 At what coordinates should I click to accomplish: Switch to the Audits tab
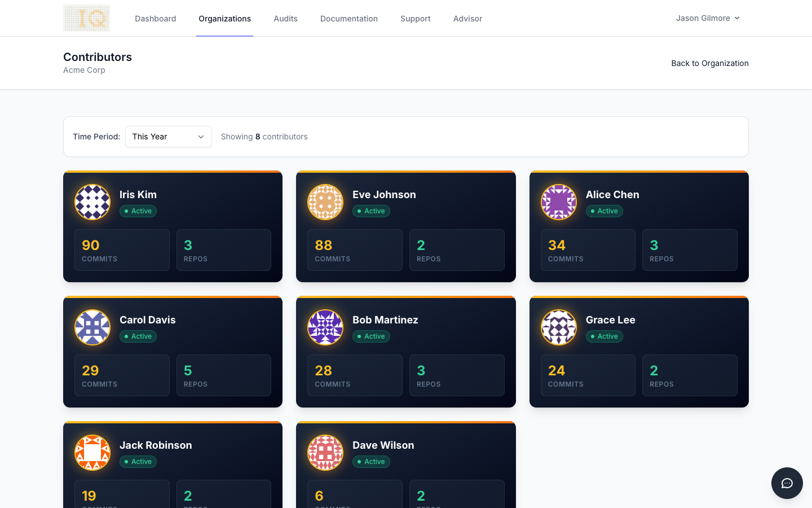click(285, 19)
